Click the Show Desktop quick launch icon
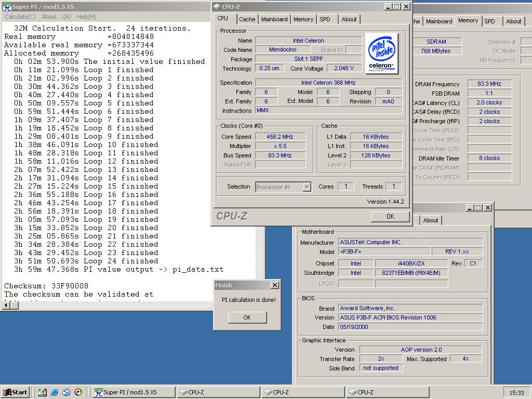532x399 pixels. point(43,392)
